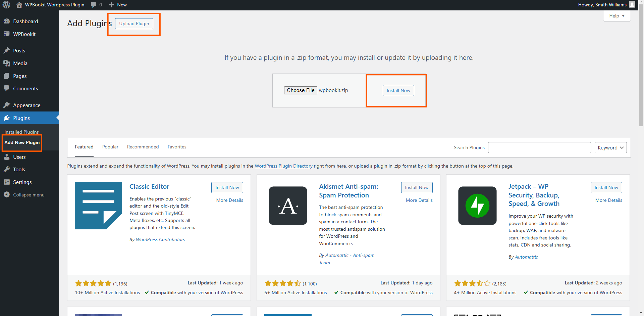
Task: Click the Collapse menu arrow icon
Action: [x=7, y=194]
